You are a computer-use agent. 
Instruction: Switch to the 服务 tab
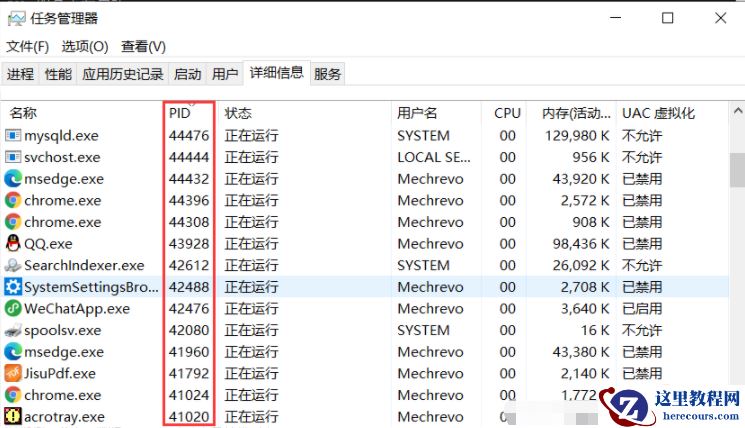[327, 74]
